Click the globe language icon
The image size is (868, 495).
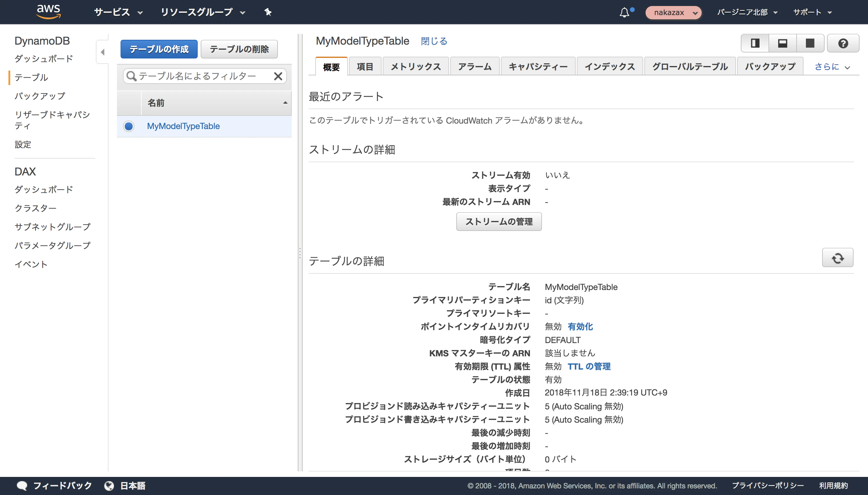point(109,485)
